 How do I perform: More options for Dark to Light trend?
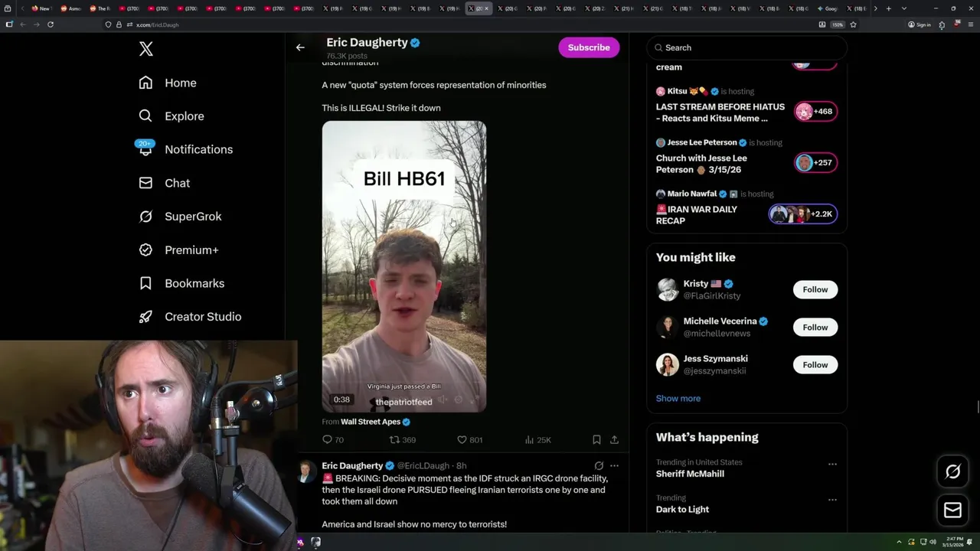832,500
